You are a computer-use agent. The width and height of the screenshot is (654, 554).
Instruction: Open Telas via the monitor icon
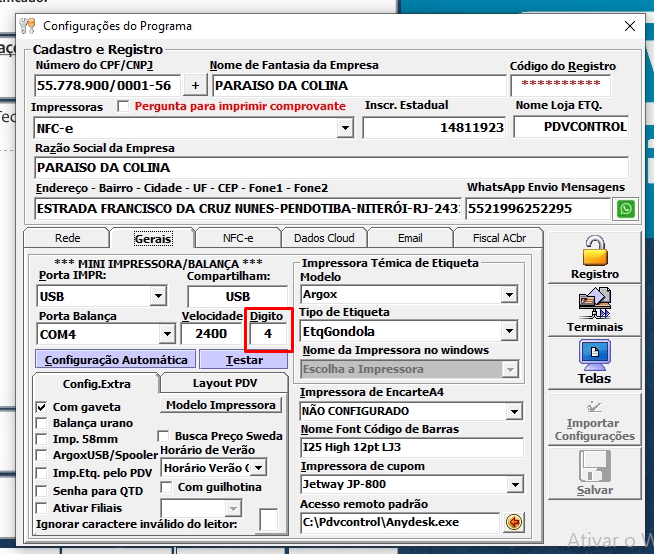594,358
